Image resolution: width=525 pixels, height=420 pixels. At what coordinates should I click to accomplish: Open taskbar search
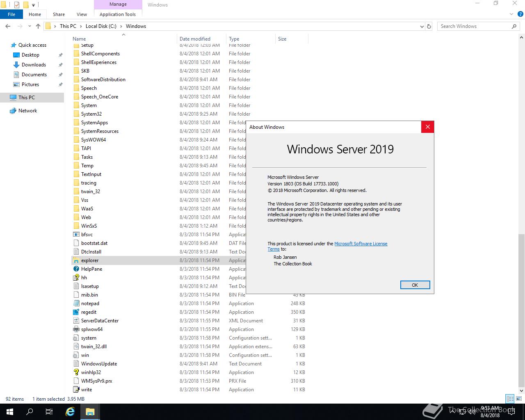(30, 412)
